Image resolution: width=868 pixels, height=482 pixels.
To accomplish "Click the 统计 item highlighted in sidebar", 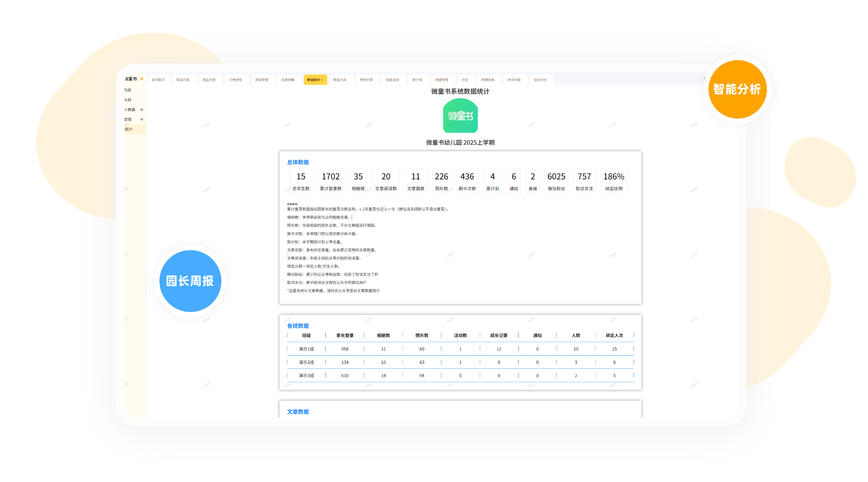I will click(x=129, y=129).
